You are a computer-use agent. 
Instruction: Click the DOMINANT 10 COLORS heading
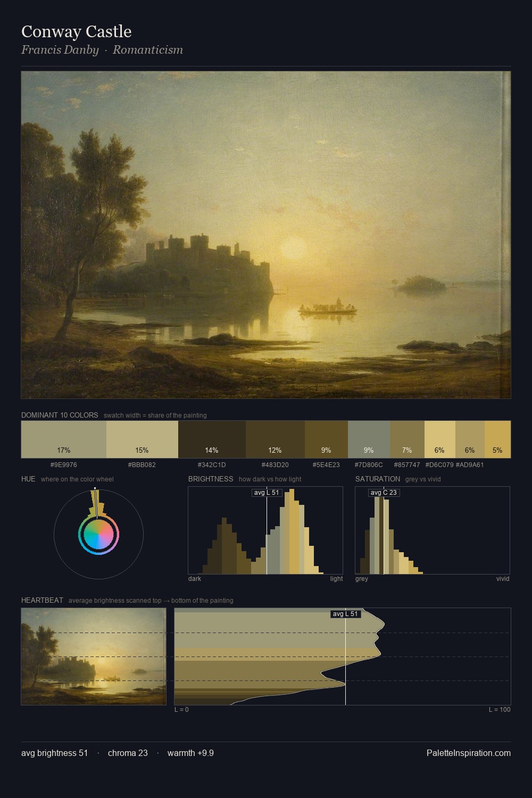point(60,415)
